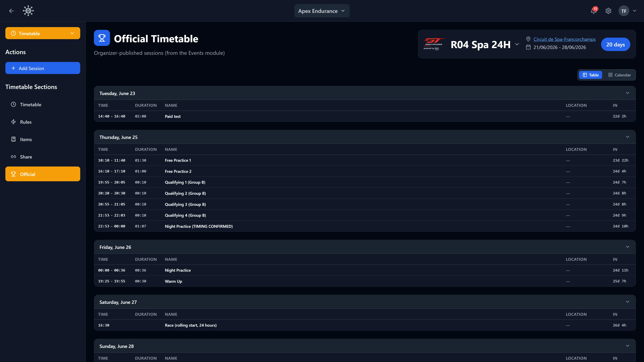Open the TF user avatar
Image resolution: width=644 pixels, height=362 pixels.
(x=624, y=11)
